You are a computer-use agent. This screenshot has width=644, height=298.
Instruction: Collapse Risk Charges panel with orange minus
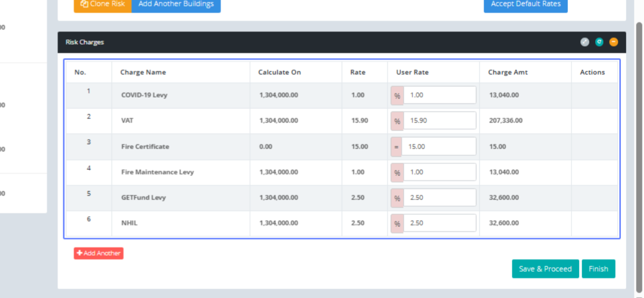coord(613,42)
